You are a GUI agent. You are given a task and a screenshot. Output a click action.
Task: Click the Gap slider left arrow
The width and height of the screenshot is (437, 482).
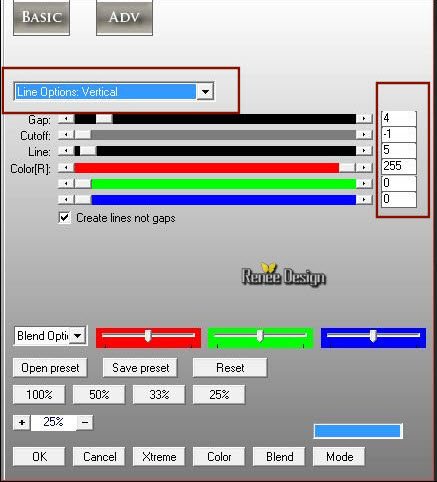pyautogui.click(x=66, y=119)
